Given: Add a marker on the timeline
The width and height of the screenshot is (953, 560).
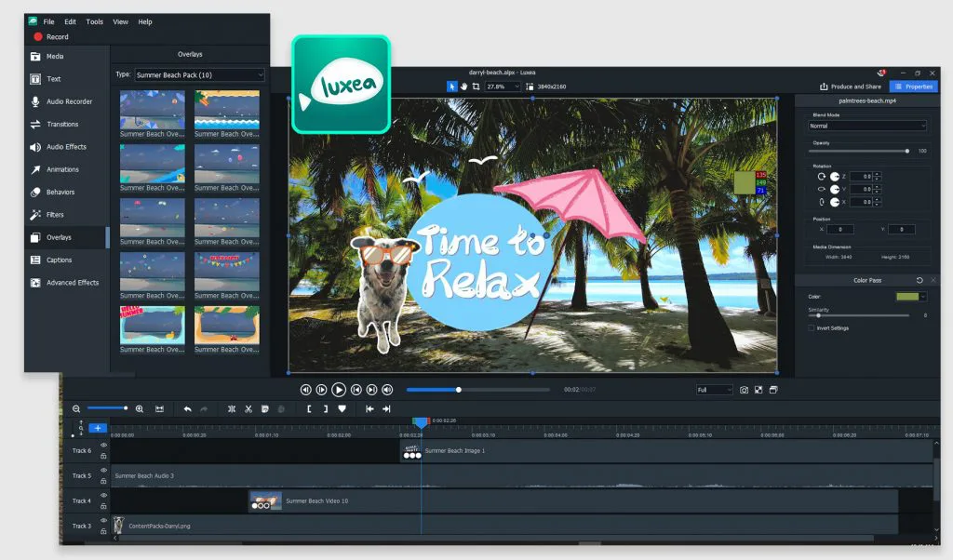Looking at the screenshot, I should (342, 408).
